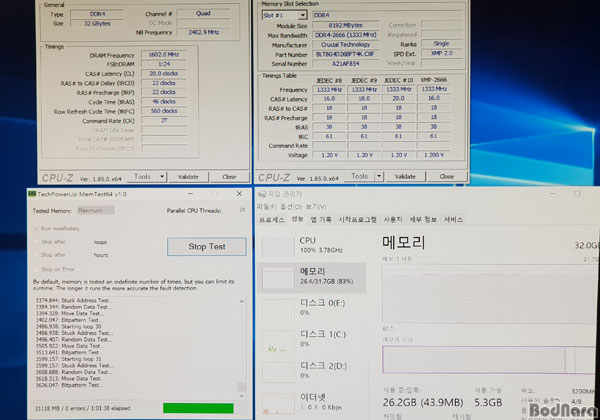
Task: Select the Run indefinitely radio button
Action: click(35, 230)
